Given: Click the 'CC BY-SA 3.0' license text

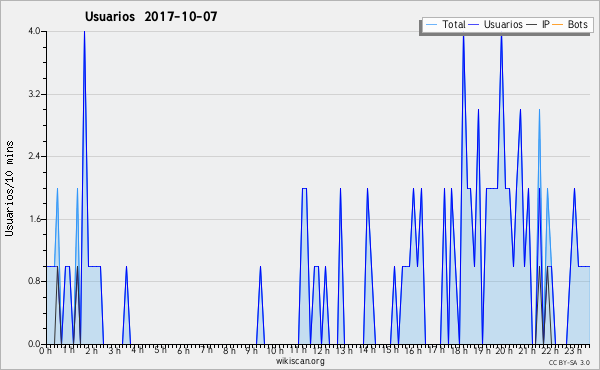Looking at the screenshot, I should pos(569,362).
